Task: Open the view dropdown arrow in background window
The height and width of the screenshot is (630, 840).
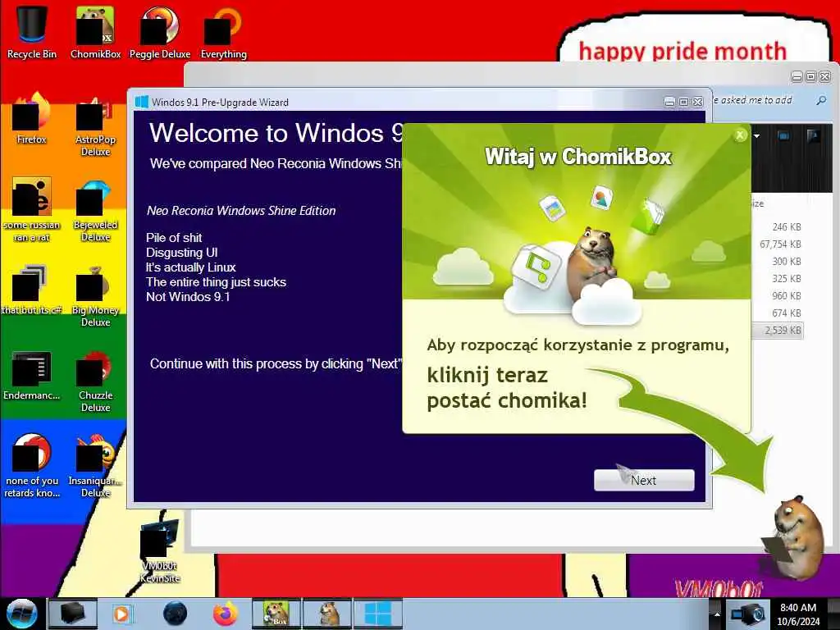Action: [x=756, y=136]
